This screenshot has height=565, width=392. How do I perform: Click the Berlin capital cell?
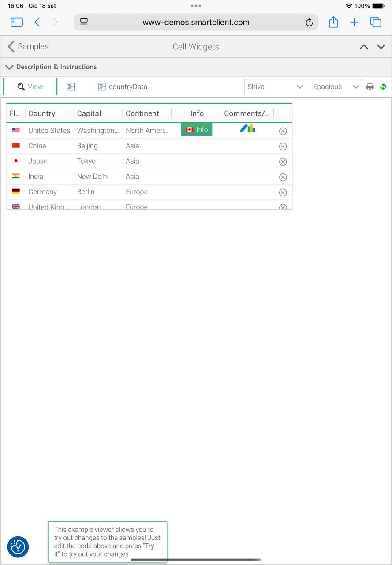point(98,192)
